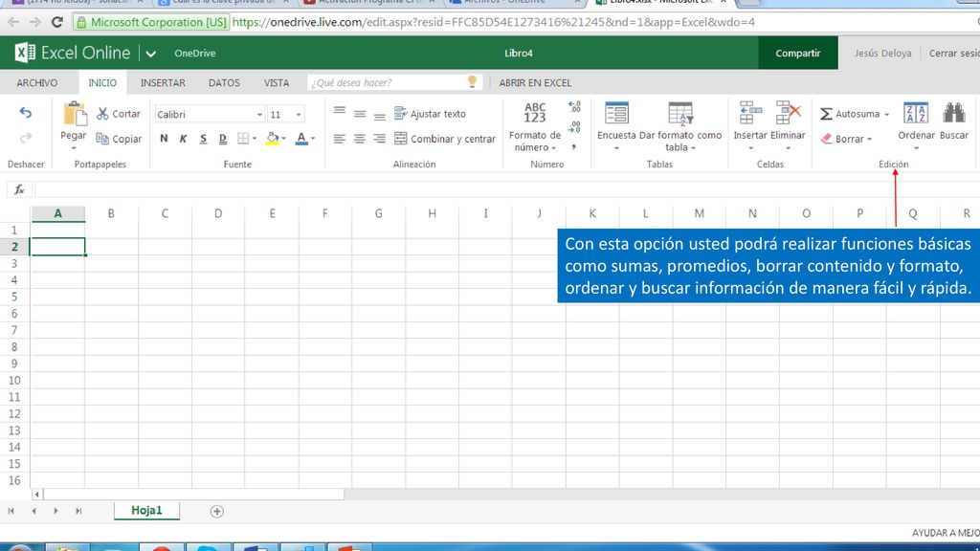Click the Redo arrow icon
Image resolution: width=980 pixels, height=551 pixels.
26,138
